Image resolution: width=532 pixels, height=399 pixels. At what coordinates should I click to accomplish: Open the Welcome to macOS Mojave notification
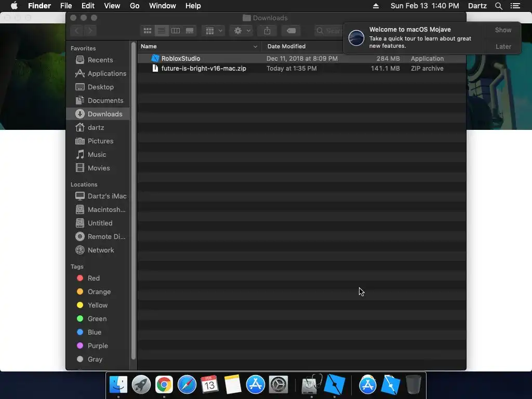pos(414,38)
